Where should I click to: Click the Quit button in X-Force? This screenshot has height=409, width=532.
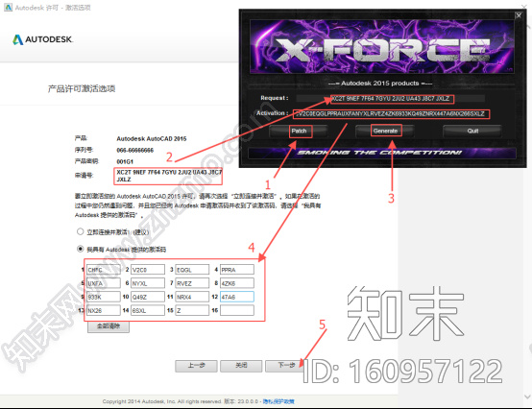[472, 131]
